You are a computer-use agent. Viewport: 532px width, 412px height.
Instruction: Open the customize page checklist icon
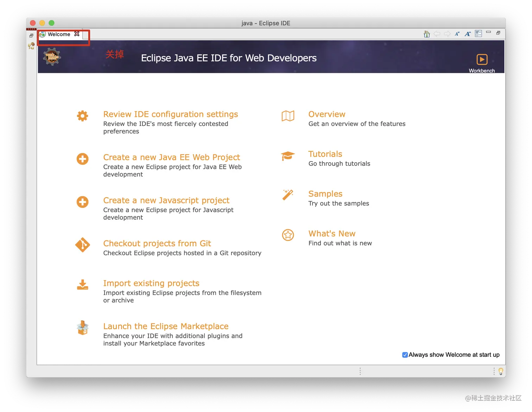tap(479, 34)
